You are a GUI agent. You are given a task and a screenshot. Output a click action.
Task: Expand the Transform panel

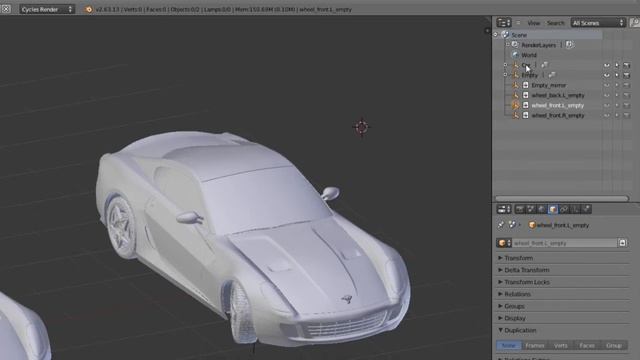tap(518, 258)
